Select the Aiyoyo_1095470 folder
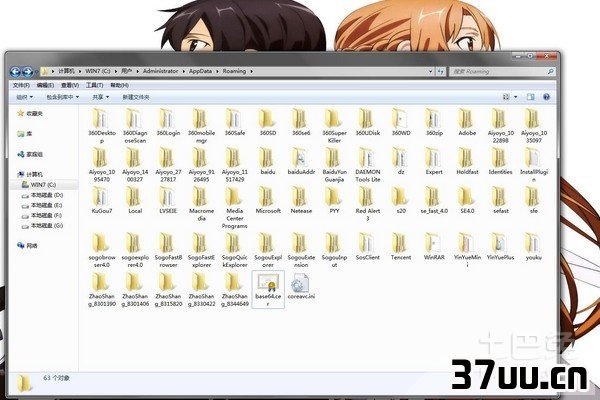 [102, 165]
